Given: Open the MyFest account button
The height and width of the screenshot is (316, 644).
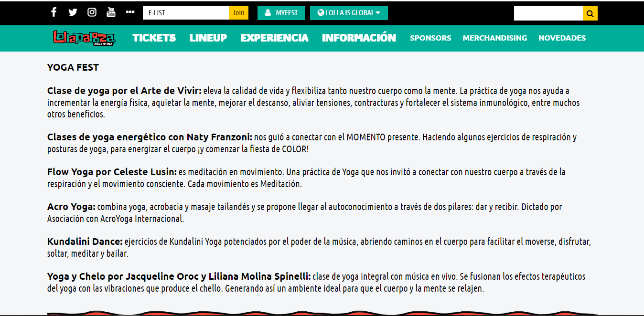Looking at the screenshot, I should (x=281, y=13).
